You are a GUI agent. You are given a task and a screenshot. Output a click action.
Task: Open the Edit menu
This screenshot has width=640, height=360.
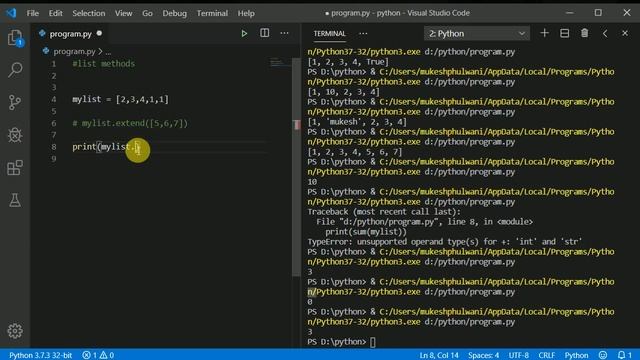[56, 13]
